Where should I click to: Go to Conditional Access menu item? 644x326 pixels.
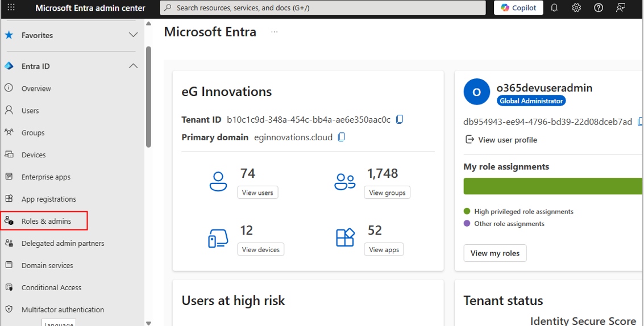click(x=51, y=287)
